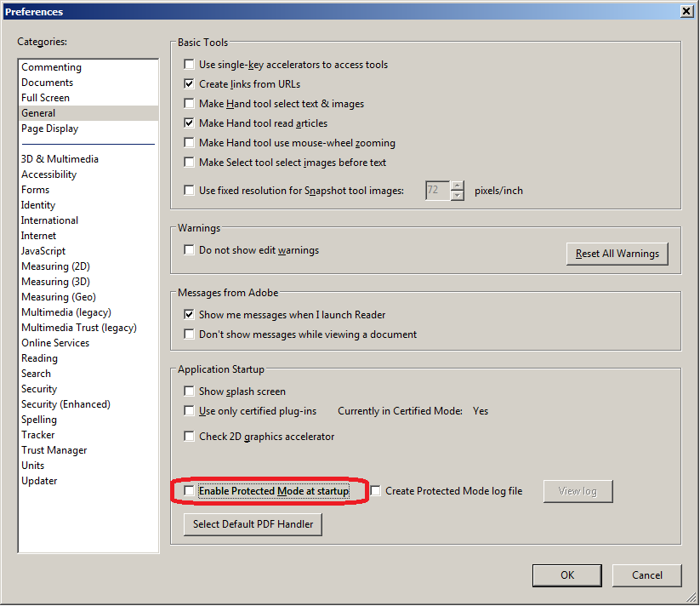The image size is (700, 606).
Task: Select the Spelling category
Action: [x=88, y=420]
